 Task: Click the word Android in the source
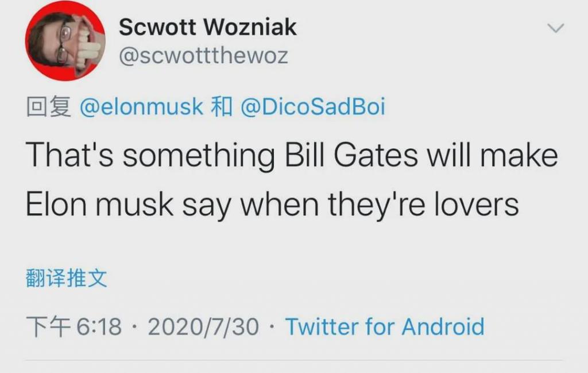pyautogui.click(x=443, y=326)
